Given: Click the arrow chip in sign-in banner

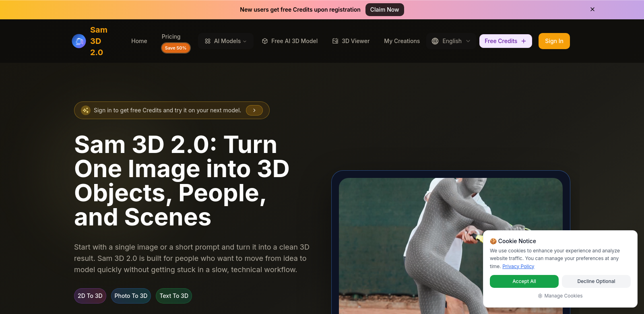Looking at the screenshot, I should (x=254, y=110).
